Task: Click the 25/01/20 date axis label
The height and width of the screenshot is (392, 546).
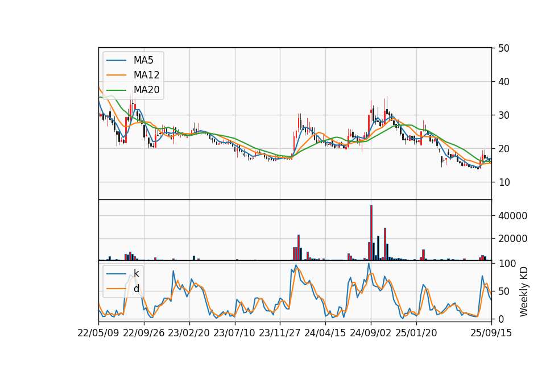Action: click(x=416, y=333)
